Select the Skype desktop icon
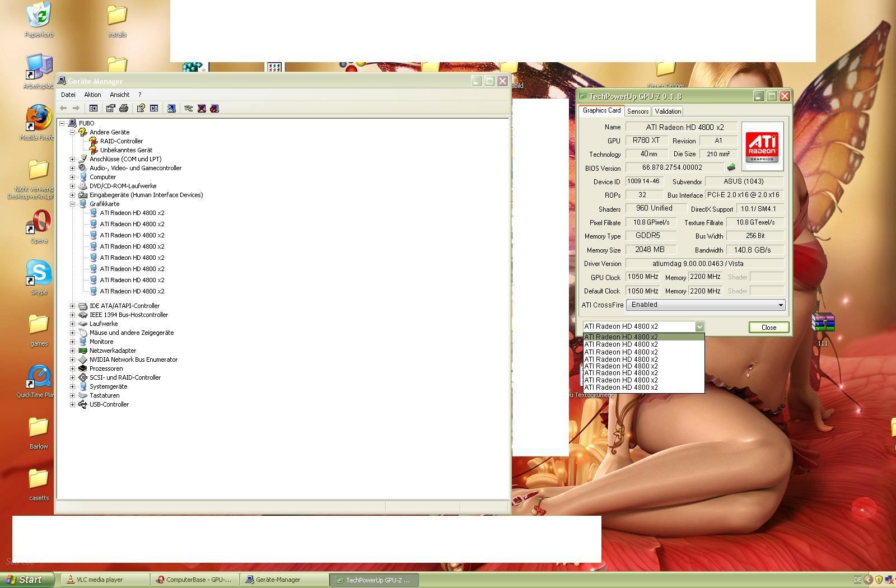The height and width of the screenshot is (588, 896). click(39, 277)
